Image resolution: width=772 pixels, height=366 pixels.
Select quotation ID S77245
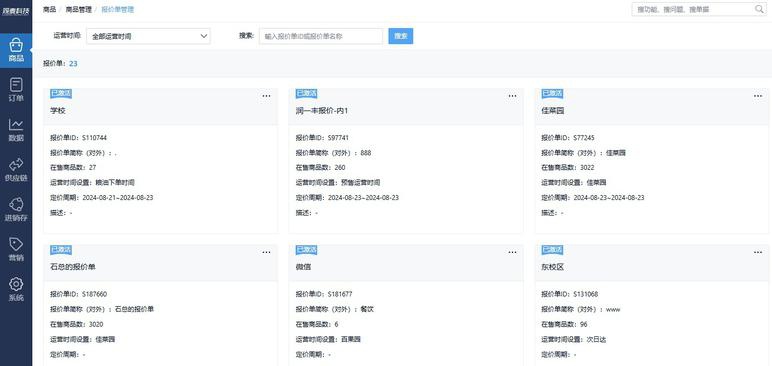coord(584,138)
